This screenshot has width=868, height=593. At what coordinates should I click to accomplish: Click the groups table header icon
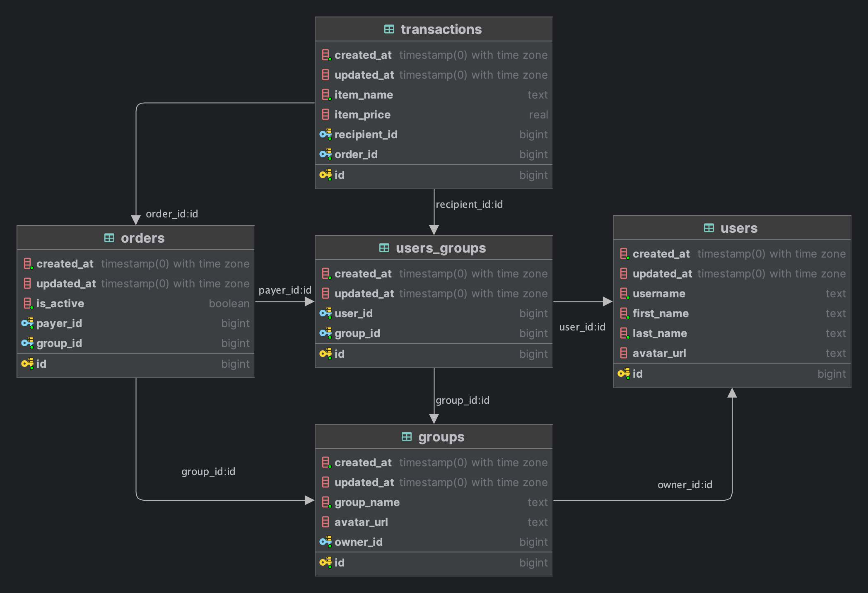click(406, 437)
